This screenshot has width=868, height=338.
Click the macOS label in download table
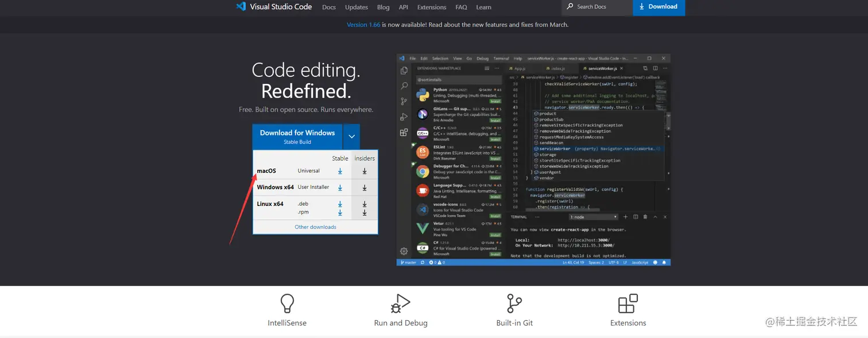click(x=266, y=171)
